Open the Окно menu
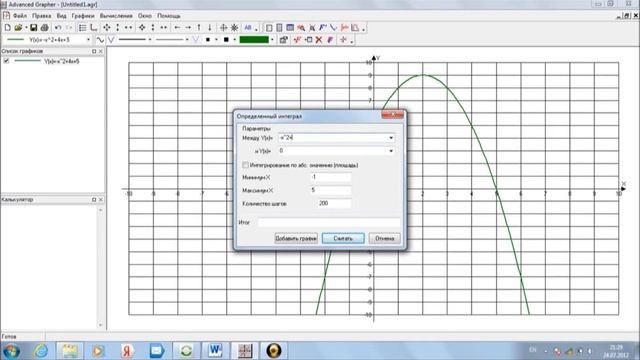 pos(144,16)
